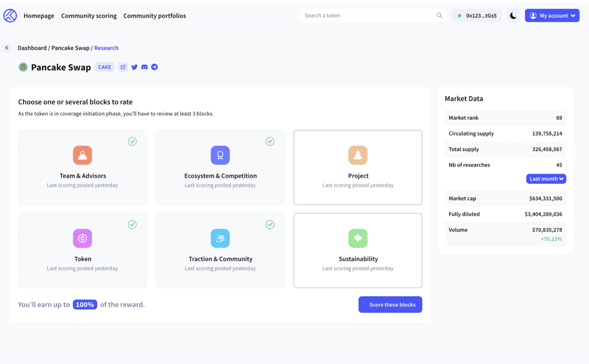This screenshot has width=589, height=364.
Task: Click the +70.23% volume change
Action: pos(551,239)
